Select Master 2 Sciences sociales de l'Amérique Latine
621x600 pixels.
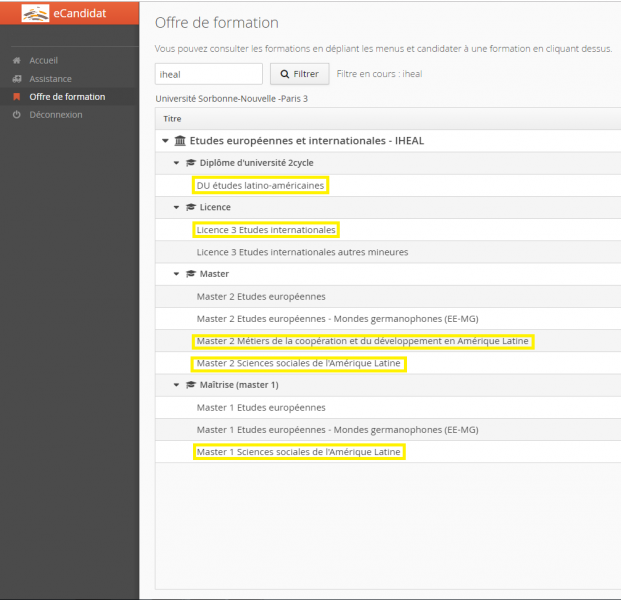(298, 363)
